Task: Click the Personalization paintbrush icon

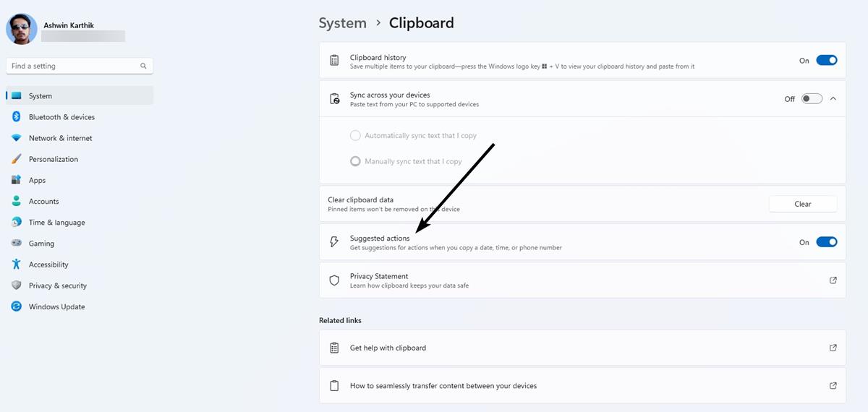Action: [16, 159]
